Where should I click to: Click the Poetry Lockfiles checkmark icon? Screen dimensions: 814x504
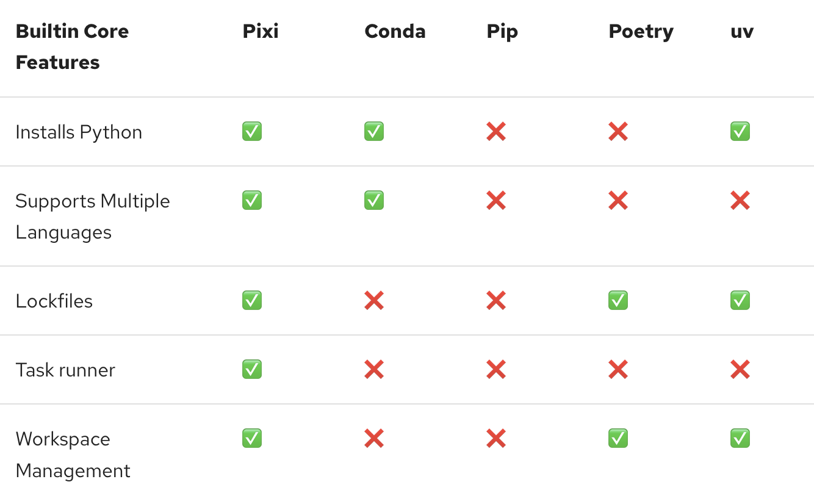coord(618,300)
